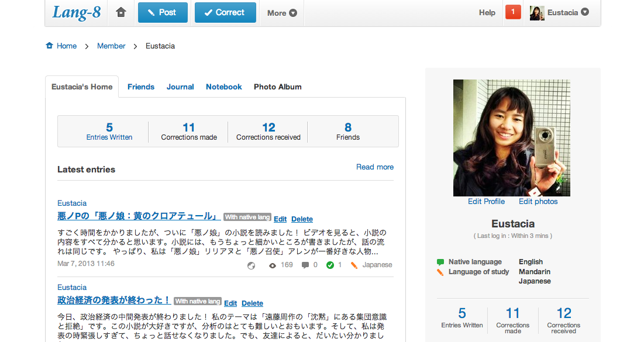Edit the 悪ノ娘 entry
644x342 pixels.
click(x=280, y=219)
